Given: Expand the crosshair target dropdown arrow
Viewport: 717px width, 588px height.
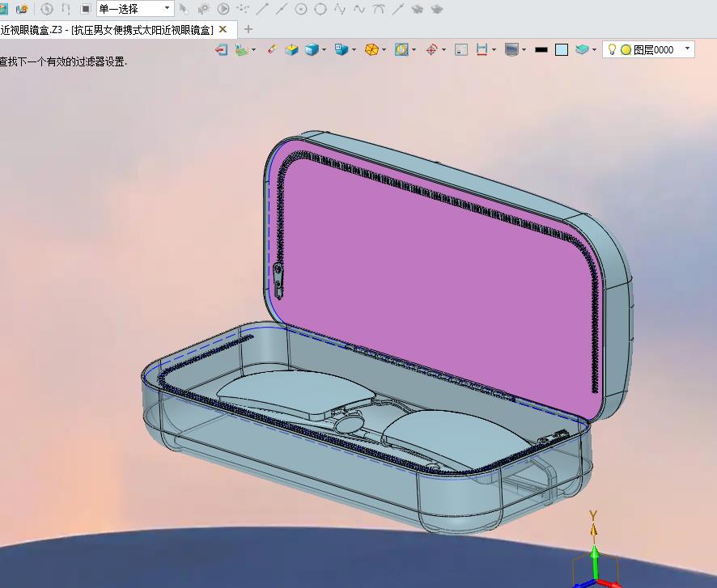Looking at the screenshot, I should tap(444, 49).
